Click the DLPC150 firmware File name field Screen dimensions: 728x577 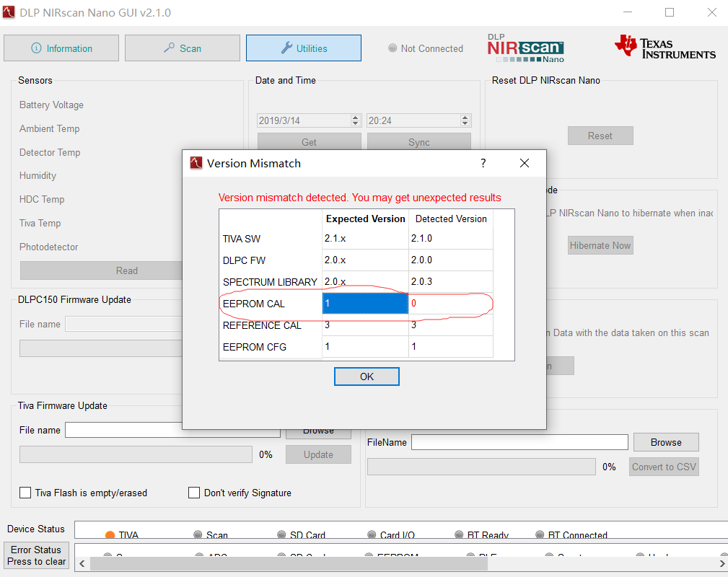coord(124,324)
